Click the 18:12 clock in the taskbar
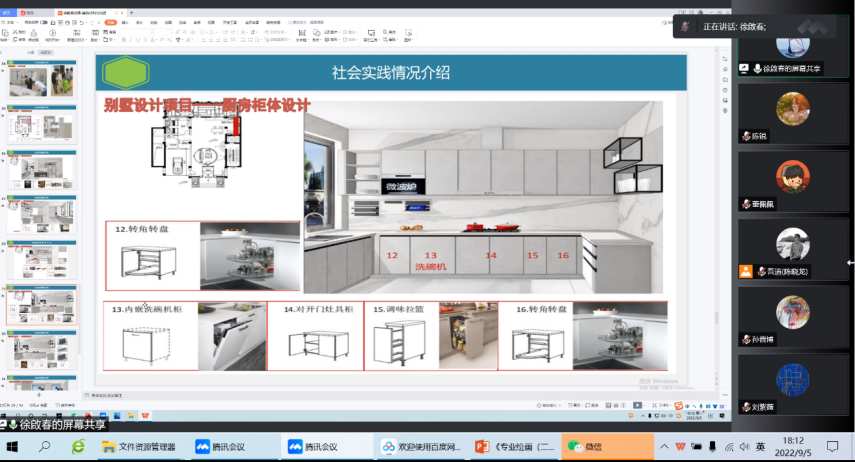The width and height of the screenshot is (855, 462). (x=793, y=446)
